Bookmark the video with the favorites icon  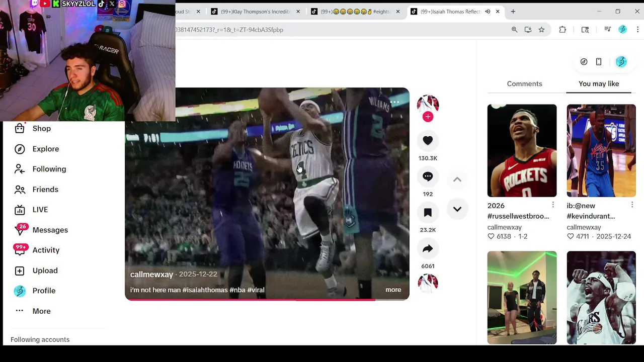coord(428,213)
